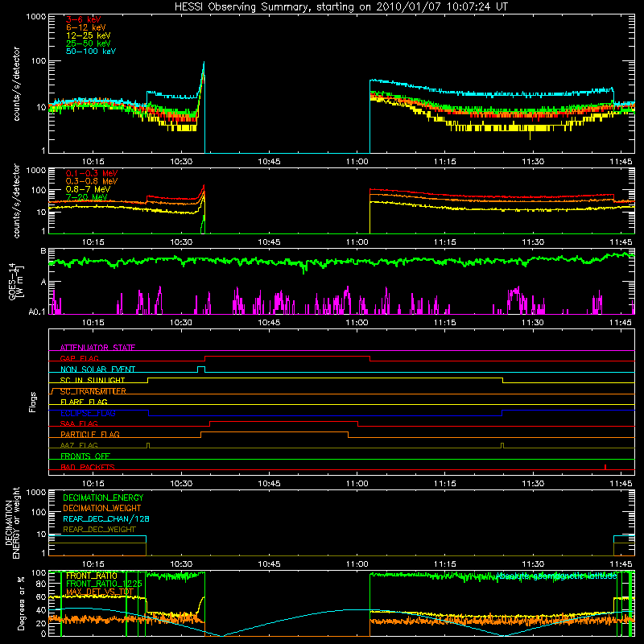Select the BAD_PACKETS flag label
This screenshot has height=644, width=644.
88,467
